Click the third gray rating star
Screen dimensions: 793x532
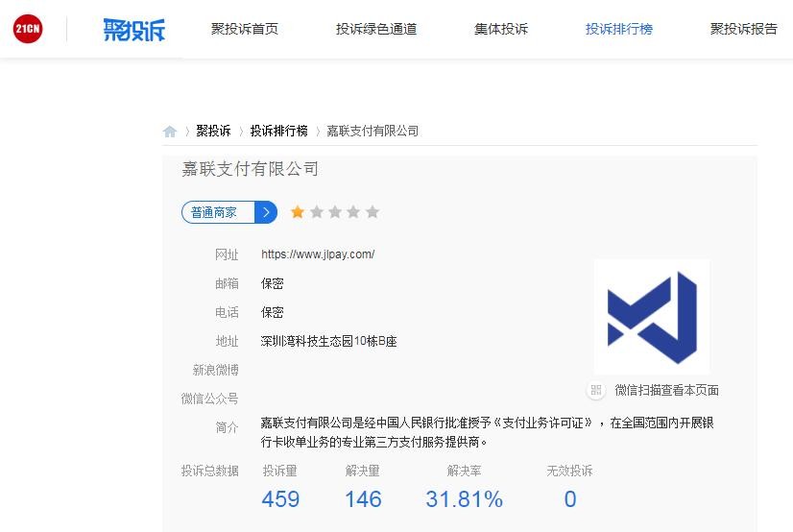coord(335,212)
